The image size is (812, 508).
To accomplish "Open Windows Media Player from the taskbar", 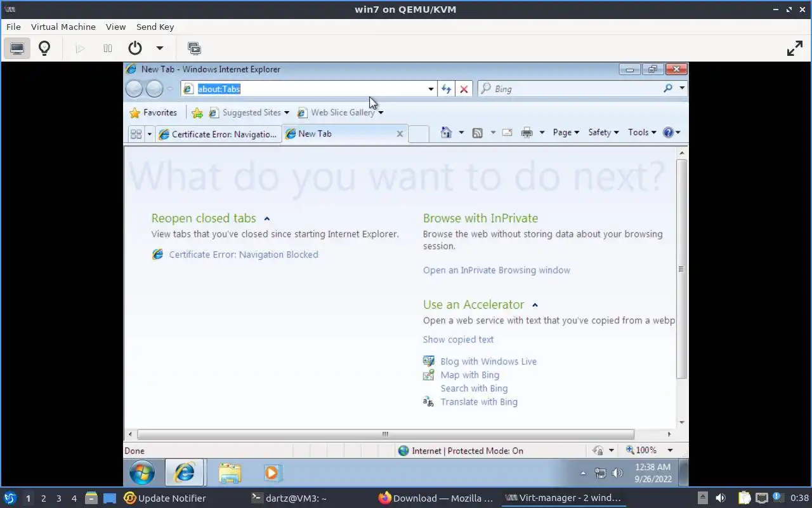I will point(272,473).
